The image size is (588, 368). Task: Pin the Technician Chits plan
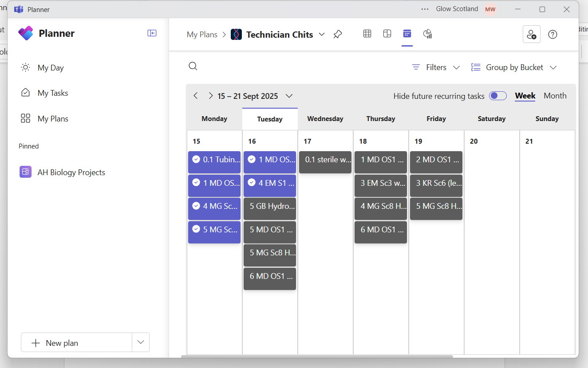point(338,35)
